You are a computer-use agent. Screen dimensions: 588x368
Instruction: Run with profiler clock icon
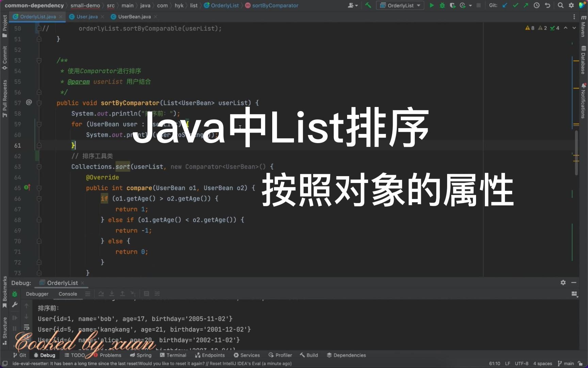pos(462,5)
